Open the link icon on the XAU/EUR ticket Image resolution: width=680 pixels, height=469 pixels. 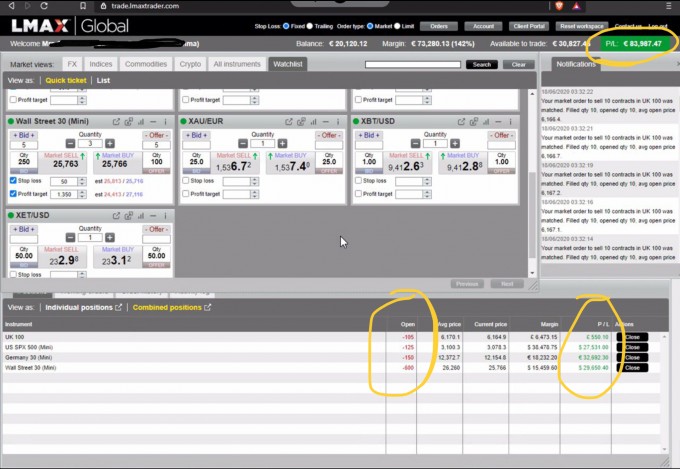pos(301,122)
